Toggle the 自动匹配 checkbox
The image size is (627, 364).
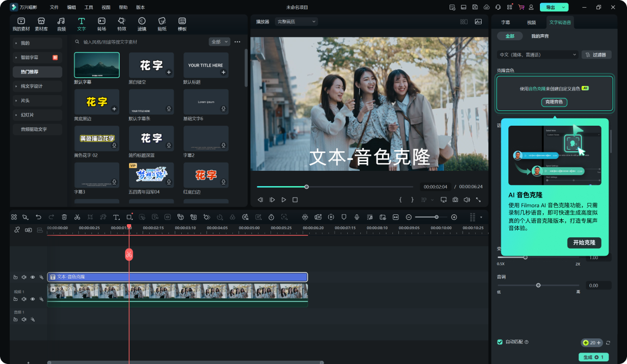pyautogui.click(x=500, y=342)
